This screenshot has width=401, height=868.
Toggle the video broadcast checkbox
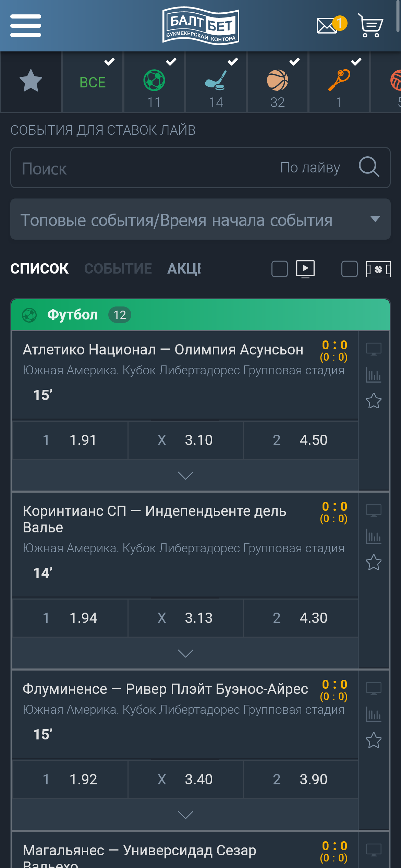[x=280, y=269]
